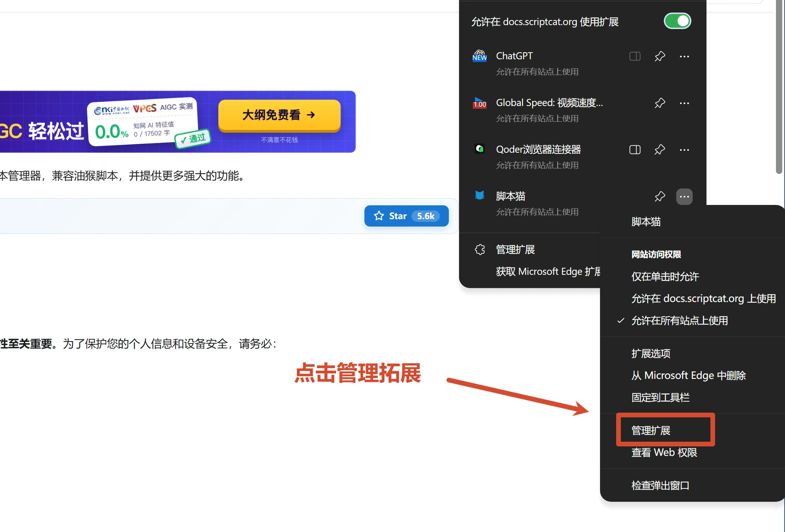
Task: Click the ChatGPT extension icon
Action: pyautogui.click(x=479, y=56)
